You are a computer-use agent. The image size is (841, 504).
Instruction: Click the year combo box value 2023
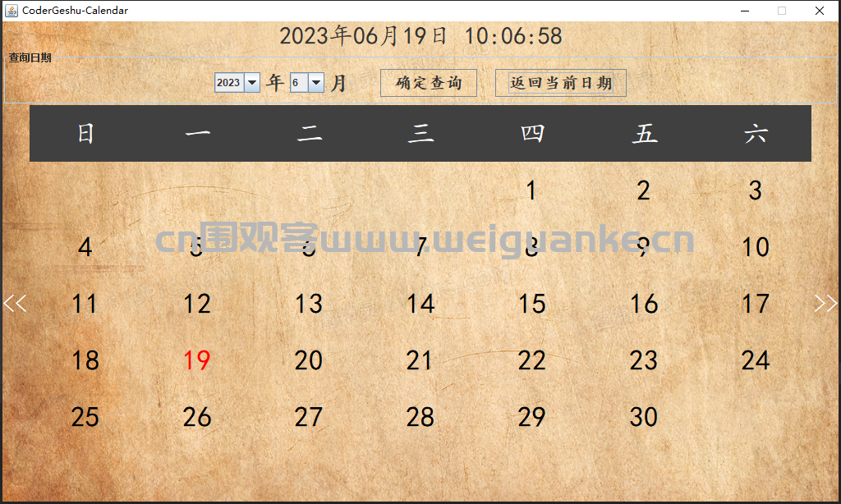229,83
